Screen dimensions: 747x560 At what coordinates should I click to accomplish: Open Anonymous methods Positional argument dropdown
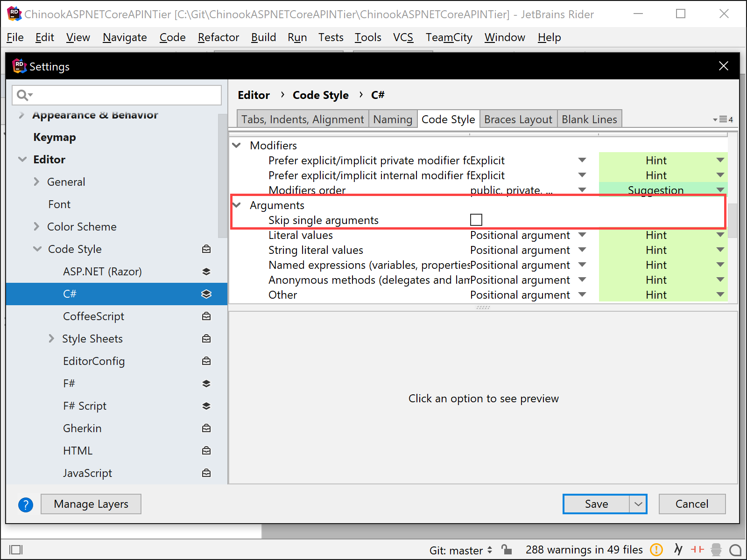(x=582, y=280)
